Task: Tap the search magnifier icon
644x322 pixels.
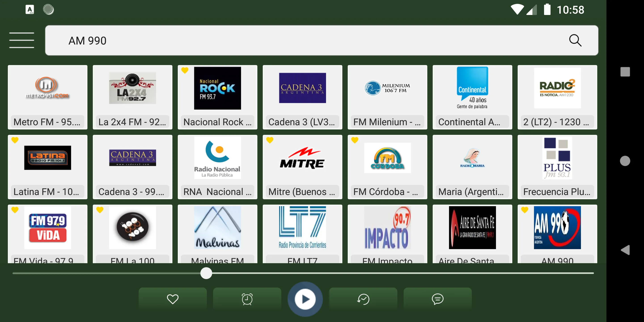Action: coord(575,40)
